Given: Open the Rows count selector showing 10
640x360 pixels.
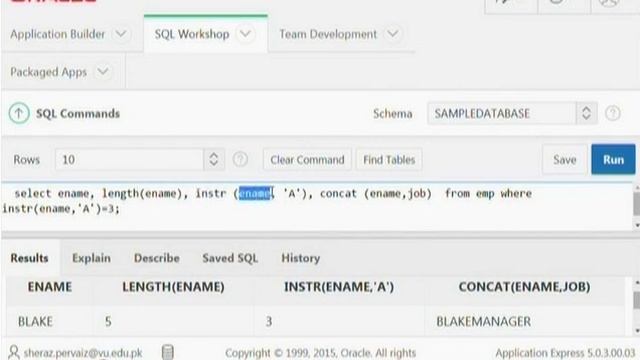Looking at the screenshot, I should point(140,159).
